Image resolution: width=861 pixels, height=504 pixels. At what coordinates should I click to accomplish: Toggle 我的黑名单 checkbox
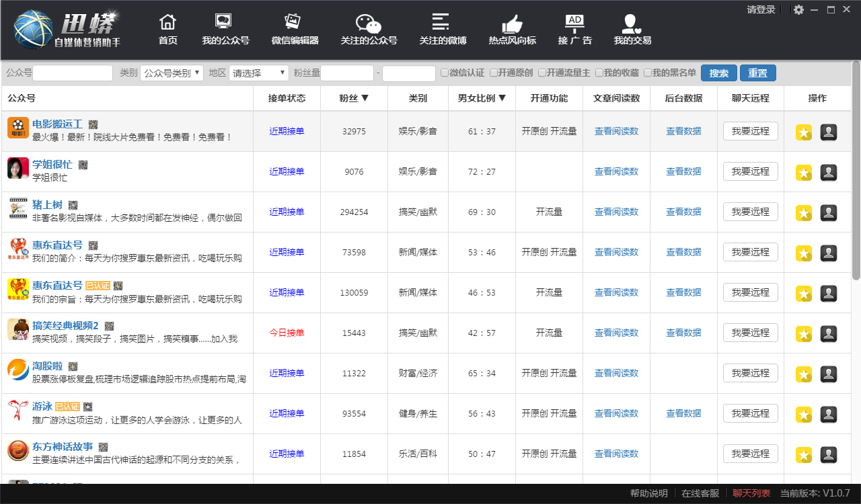[648, 73]
